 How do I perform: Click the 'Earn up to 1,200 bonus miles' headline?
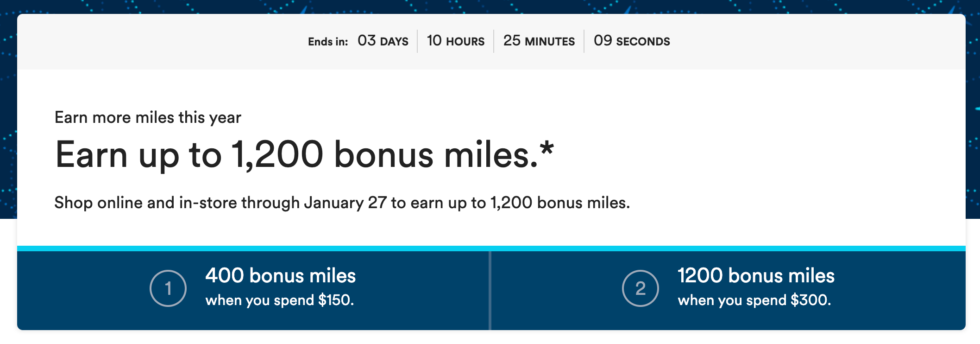point(296,155)
